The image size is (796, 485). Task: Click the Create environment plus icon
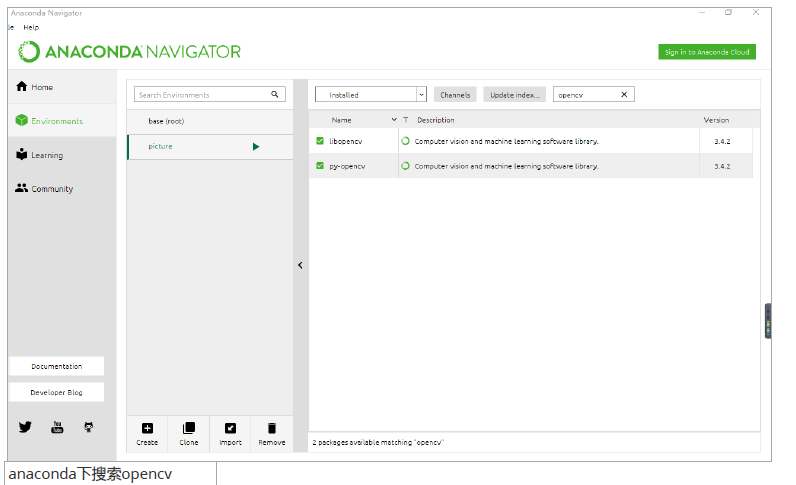click(147, 428)
